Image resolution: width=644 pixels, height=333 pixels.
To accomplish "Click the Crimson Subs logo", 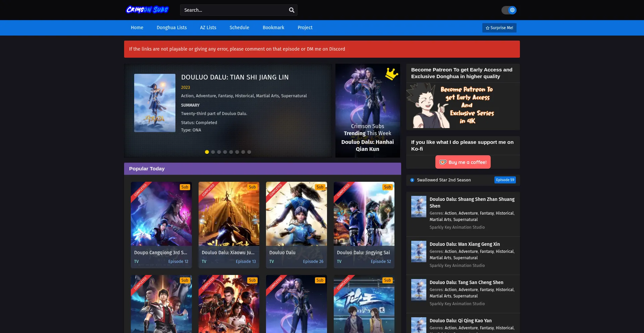I will (147, 10).
